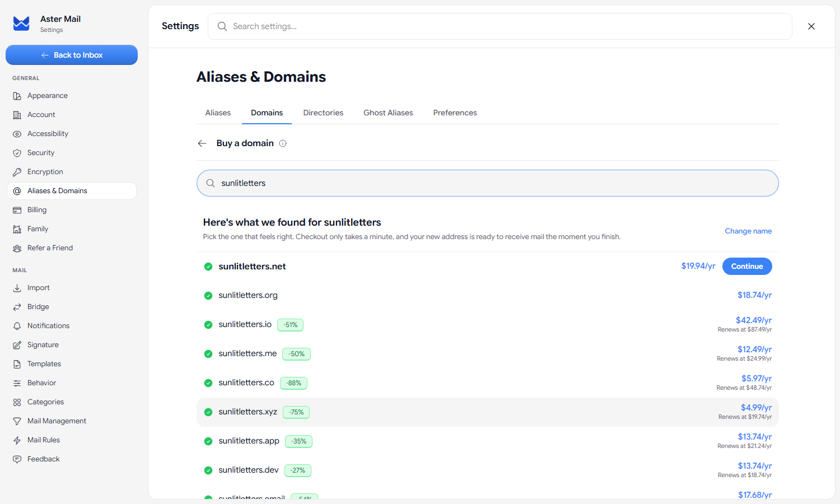The image size is (840, 504).
Task: Open the Ghost Aliases tab
Action: [x=388, y=113]
